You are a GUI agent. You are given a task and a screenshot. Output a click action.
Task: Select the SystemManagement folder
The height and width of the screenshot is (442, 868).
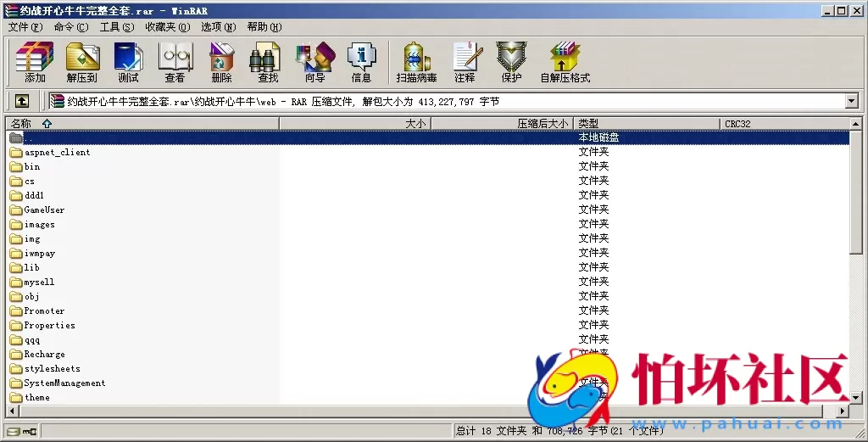click(x=64, y=383)
